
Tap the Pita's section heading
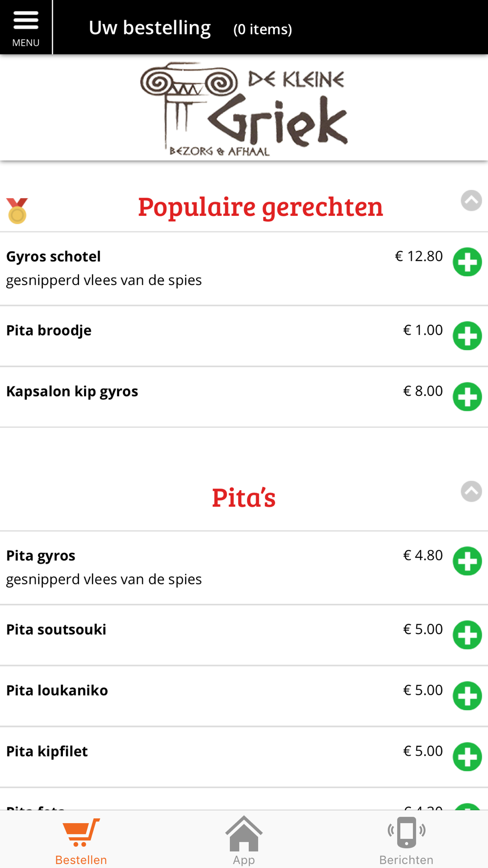click(244, 497)
